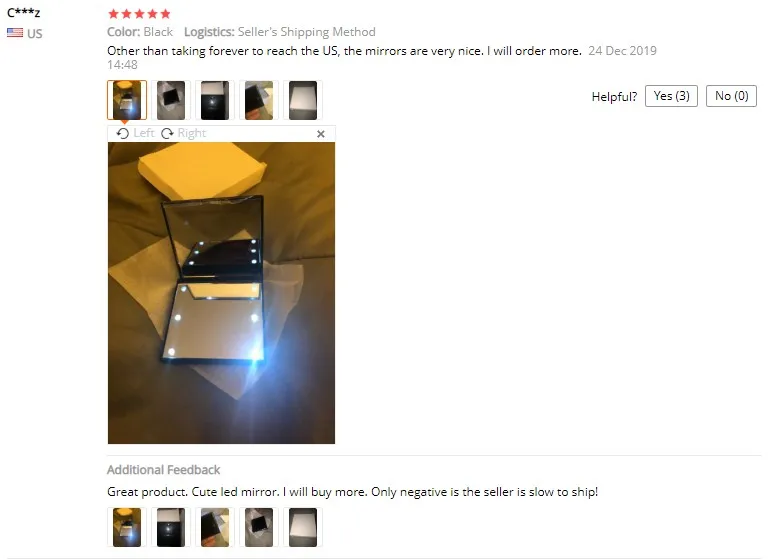This screenshot has width=778, height=559.
Task: Click reviewer name C***z
Action: point(24,12)
